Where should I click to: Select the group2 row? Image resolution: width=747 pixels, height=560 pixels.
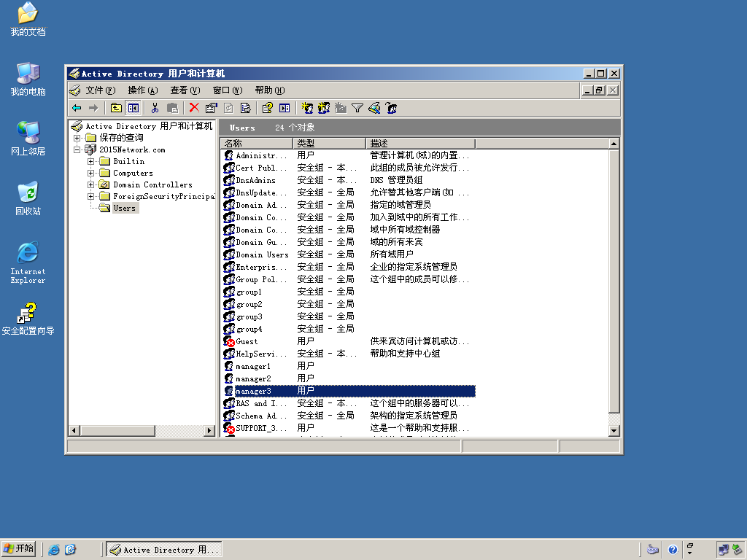[x=349, y=304]
